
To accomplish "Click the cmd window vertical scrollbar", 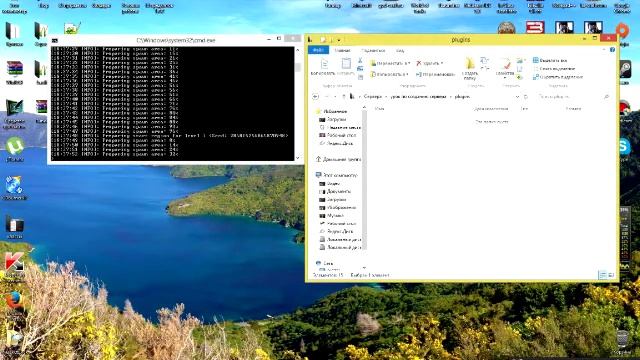I will pyautogui.click(x=298, y=104).
